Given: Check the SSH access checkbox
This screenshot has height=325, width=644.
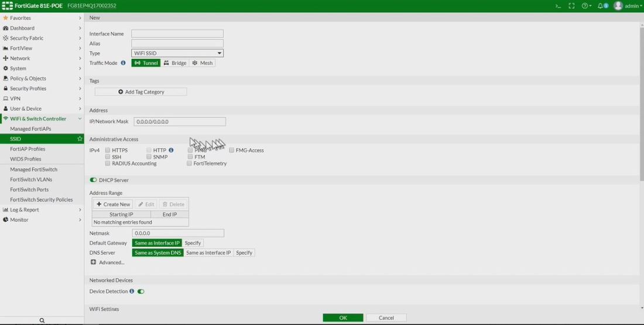Looking at the screenshot, I should click(x=108, y=157).
